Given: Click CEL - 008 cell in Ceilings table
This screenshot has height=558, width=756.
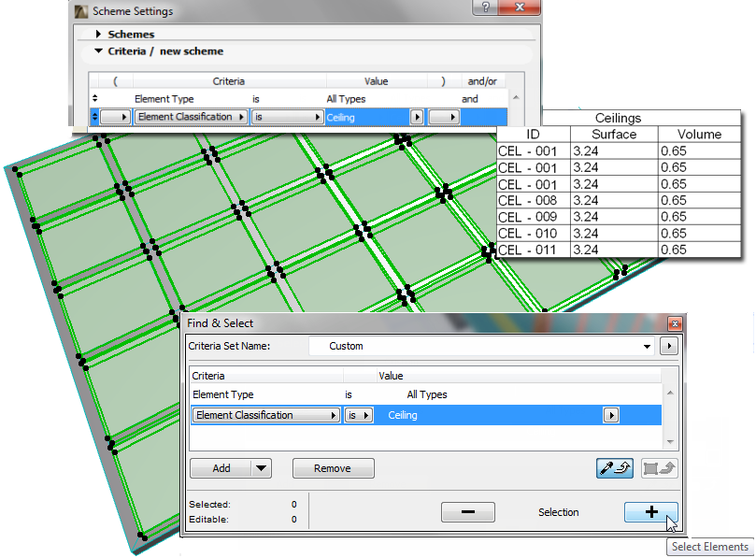Looking at the screenshot, I should 534,200.
